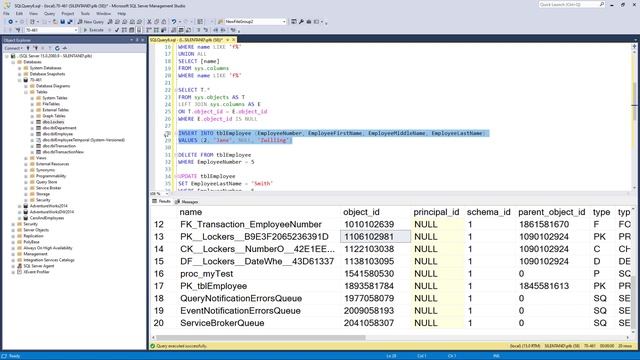Open the Project menu
Viewport: 640px width, 360px height.
(x=68, y=13)
